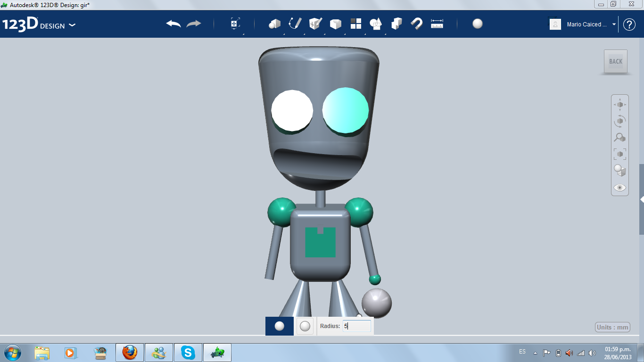Click the BACK face of view cube
644x362 pixels.
(616, 61)
